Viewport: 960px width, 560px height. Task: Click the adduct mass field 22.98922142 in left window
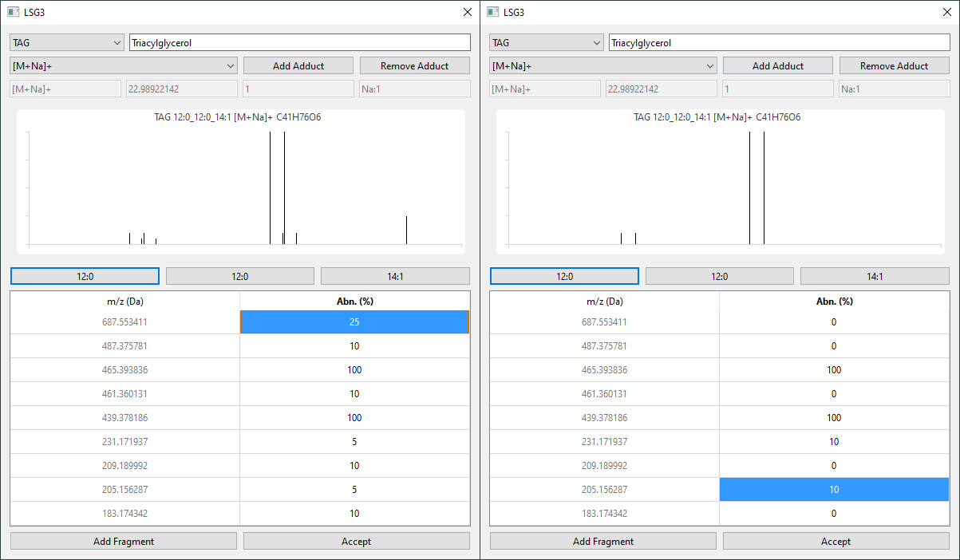[182, 89]
